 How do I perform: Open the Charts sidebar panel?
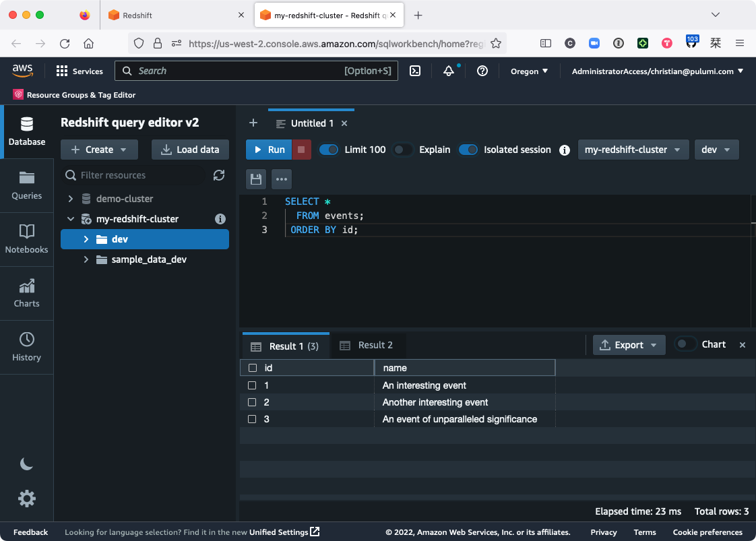point(26,294)
